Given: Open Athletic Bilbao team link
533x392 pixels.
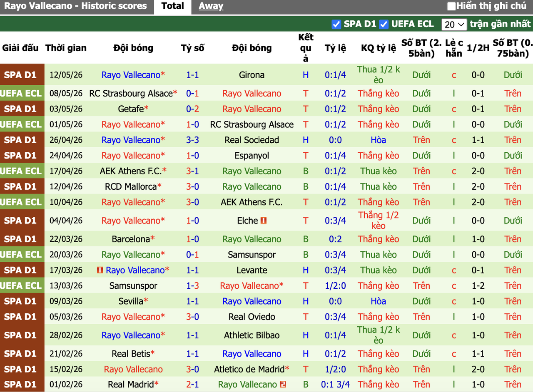Looking at the screenshot, I should [252, 335].
